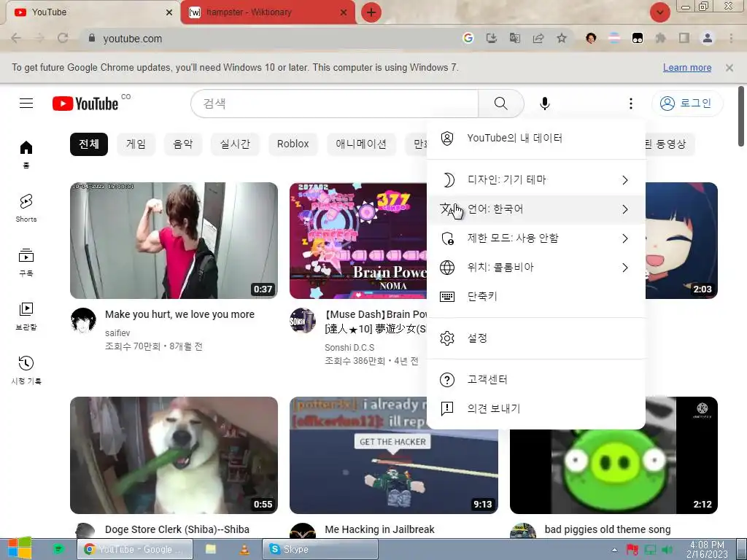Select the 게임 filter chip
The width and height of the screenshot is (747, 560).
coord(136,144)
